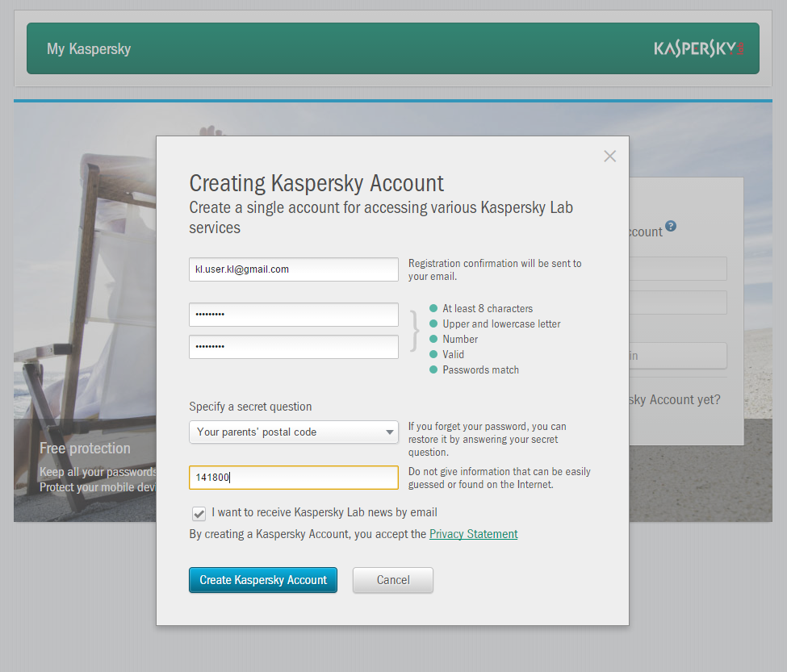Click the help question mark icon
The width and height of the screenshot is (787, 672).
[671, 226]
